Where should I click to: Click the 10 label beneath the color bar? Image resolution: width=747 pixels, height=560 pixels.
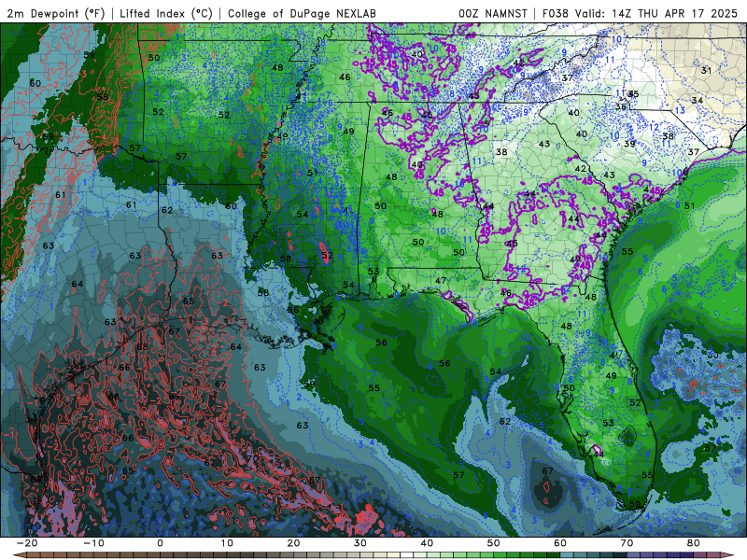point(227,543)
